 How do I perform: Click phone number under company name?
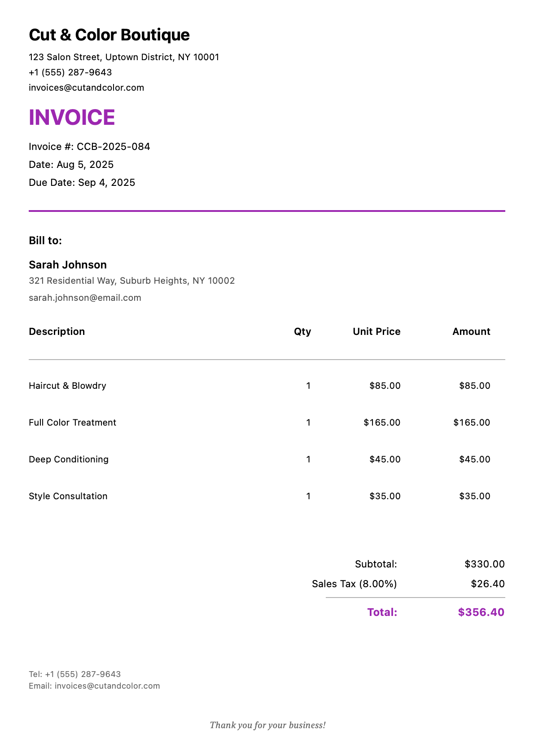click(70, 72)
